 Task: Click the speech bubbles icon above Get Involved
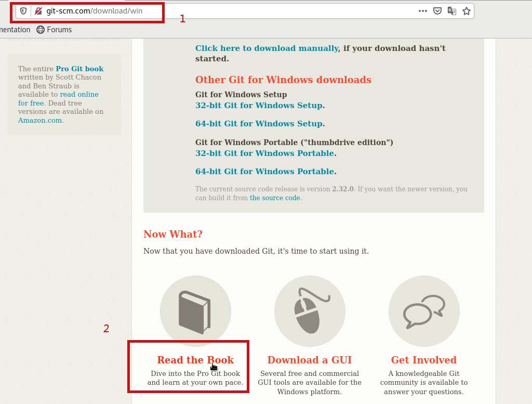(x=424, y=311)
